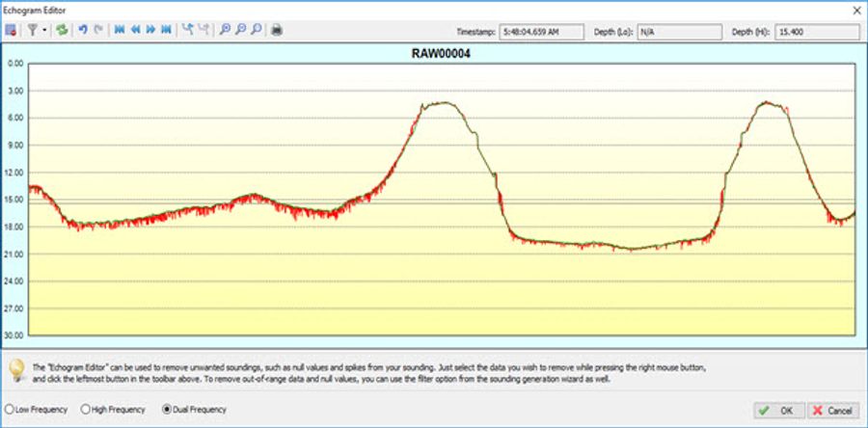Click the Timestamp field
The width and height of the screenshot is (868, 428).
click(x=542, y=32)
